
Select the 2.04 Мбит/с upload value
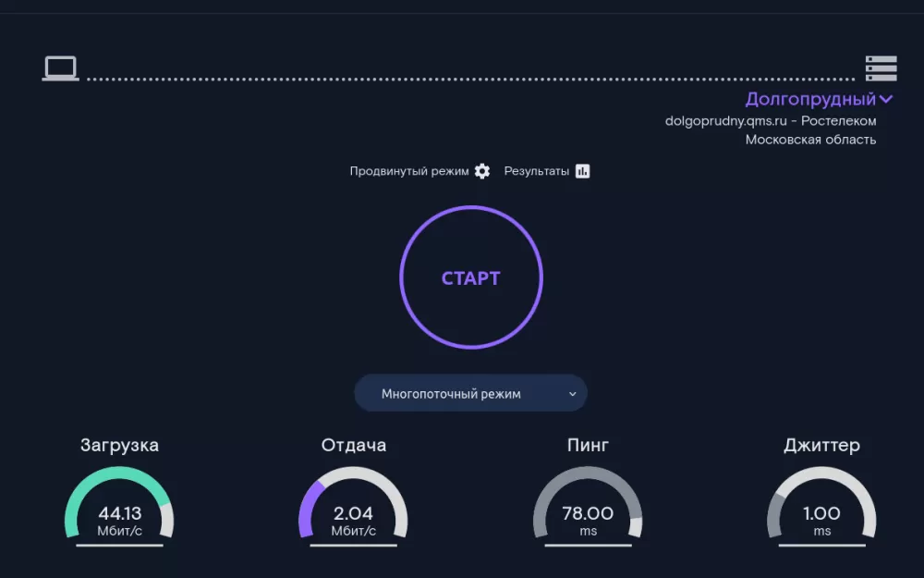coord(354,521)
